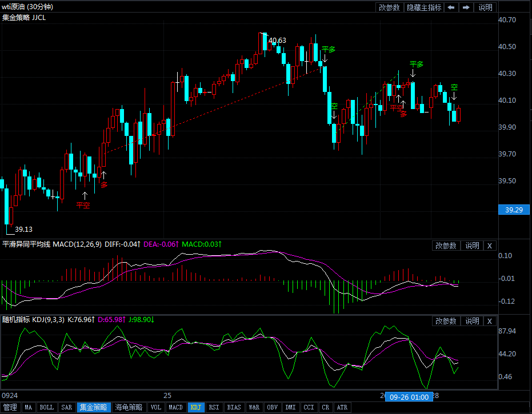The height and width of the screenshot is (414, 532).
Task: Click 改参数 in the MACD panel
Action: pos(446,246)
